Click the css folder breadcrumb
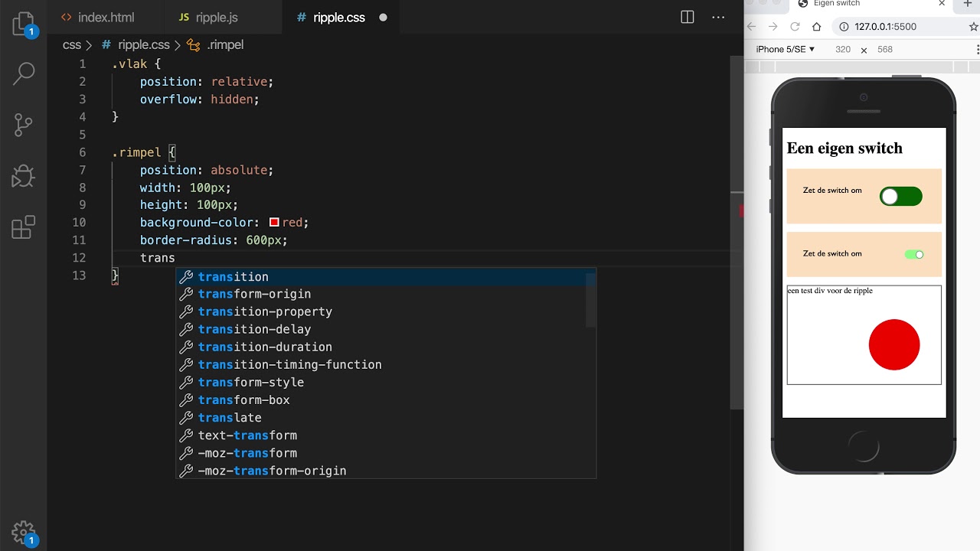The image size is (980, 551). [x=72, y=45]
